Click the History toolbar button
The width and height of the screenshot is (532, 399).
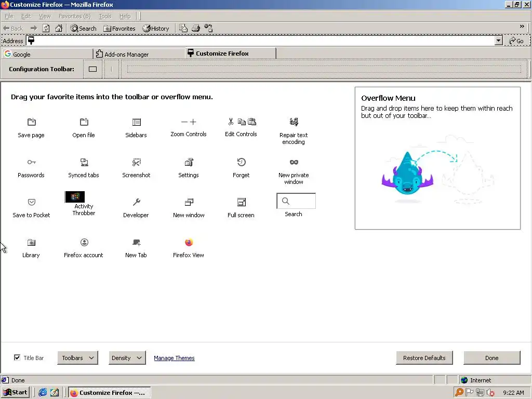point(156,29)
